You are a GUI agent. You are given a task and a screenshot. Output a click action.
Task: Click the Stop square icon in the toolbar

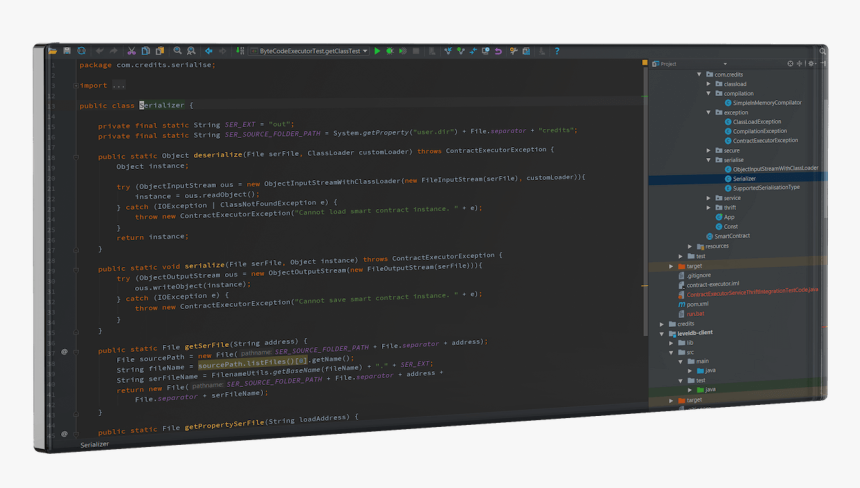click(x=416, y=51)
